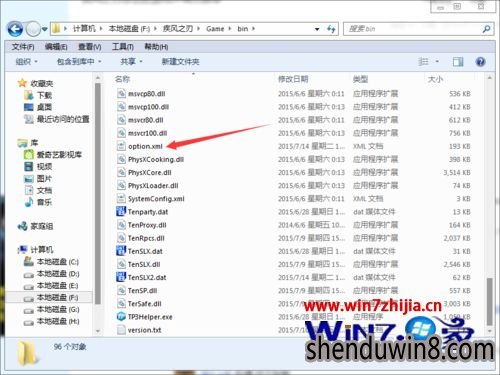Viewport: 500px width, 375px height.
Task: Expand the bin breadcrumb arrow
Action: [254, 29]
